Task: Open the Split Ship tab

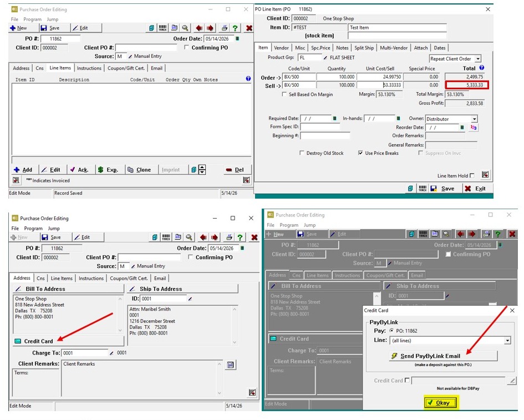Action: pos(364,48)
